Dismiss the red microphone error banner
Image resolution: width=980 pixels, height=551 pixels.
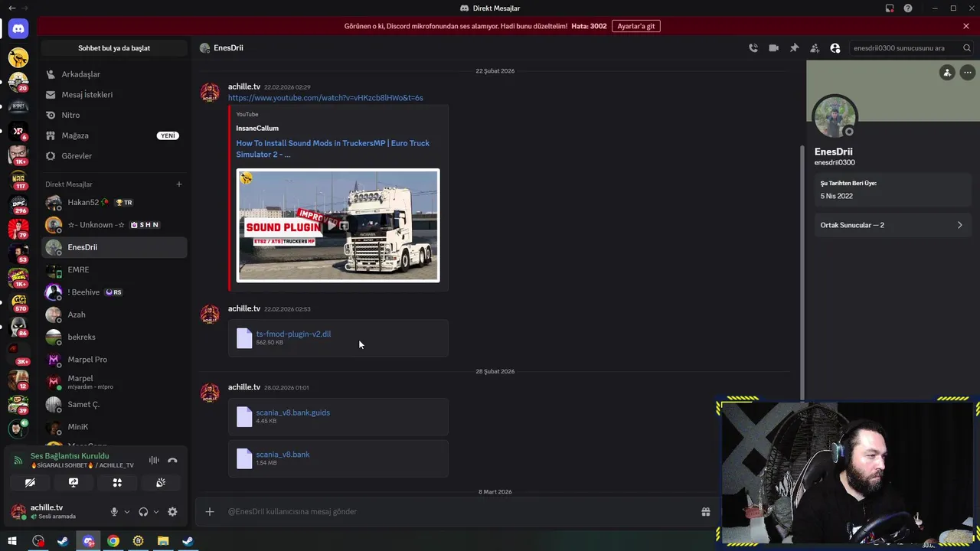[x=966, y=26]
